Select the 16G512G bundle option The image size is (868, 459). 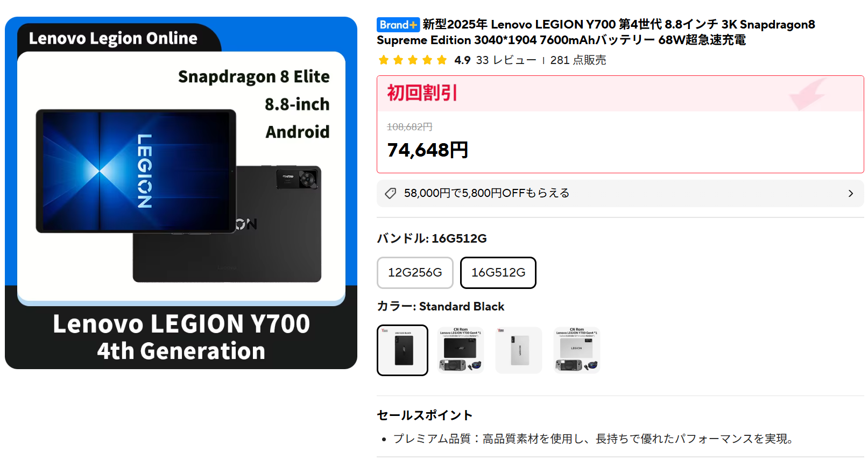coord(498,273)
